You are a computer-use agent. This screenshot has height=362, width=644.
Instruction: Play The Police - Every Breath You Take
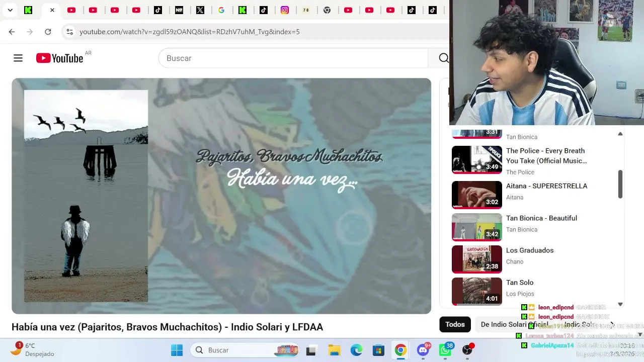(546, 156)
